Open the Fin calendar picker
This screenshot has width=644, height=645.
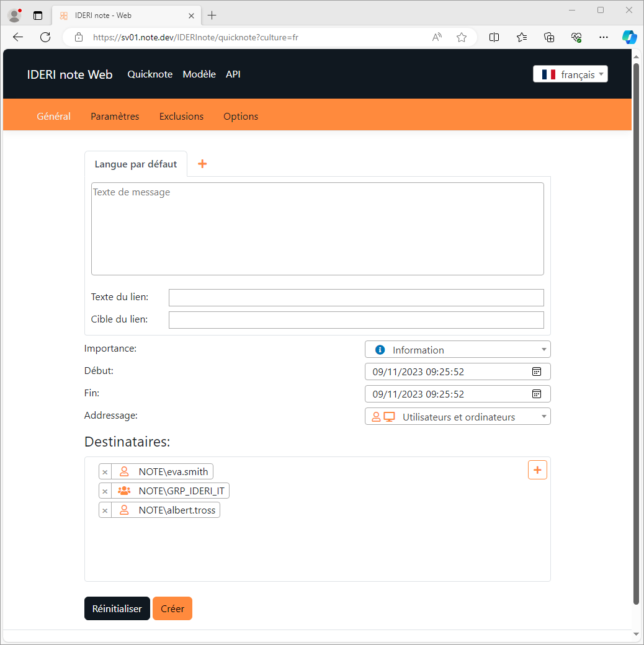click(x=536, y=394)
